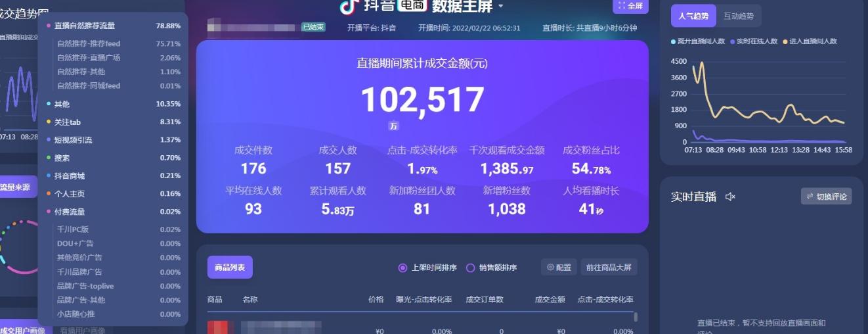Click the 自然推荐-其他 row
The image size is (868, 334).
[118, 72]
